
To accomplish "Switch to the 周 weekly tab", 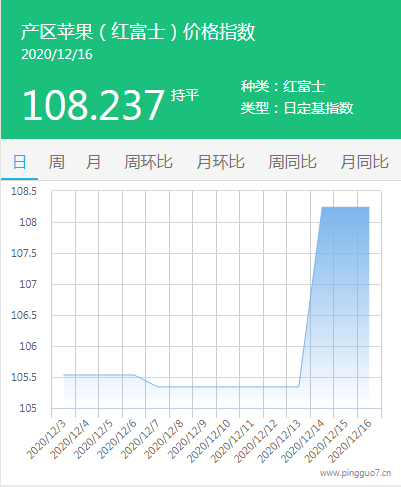I will 56,162.
